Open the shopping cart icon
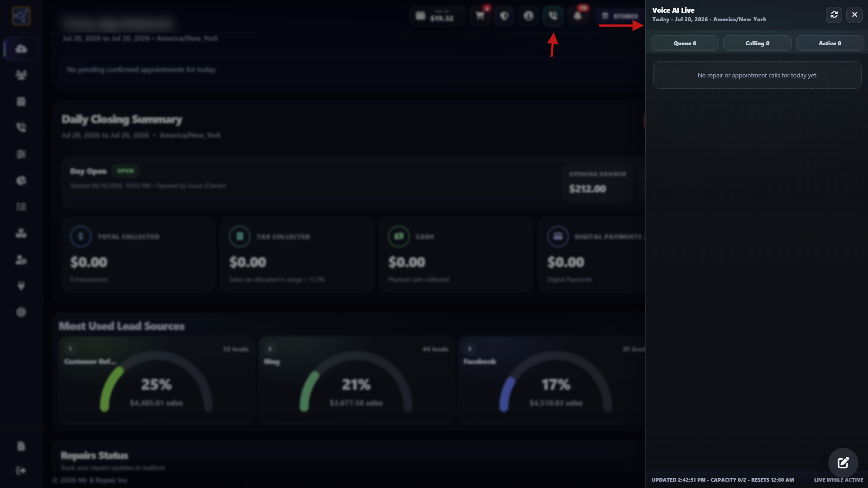This screenshot has height=488, width=868. 480,16
